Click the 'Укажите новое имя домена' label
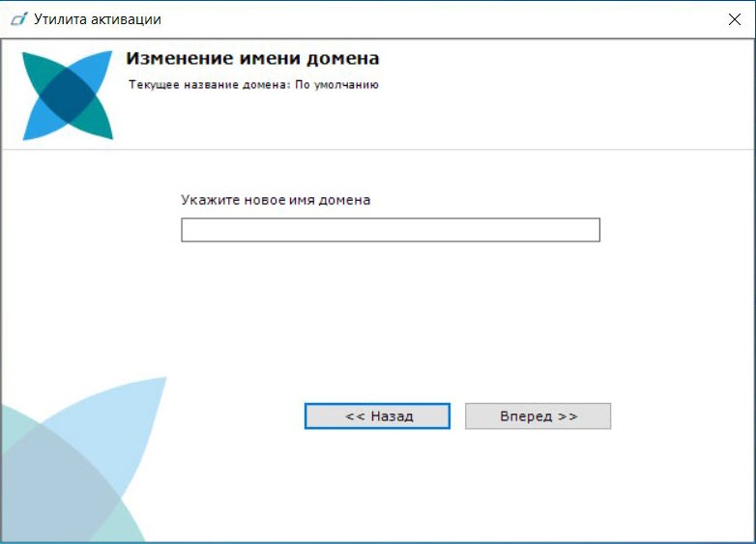This screenshot has height=544, width=756. tap(276, 200)
